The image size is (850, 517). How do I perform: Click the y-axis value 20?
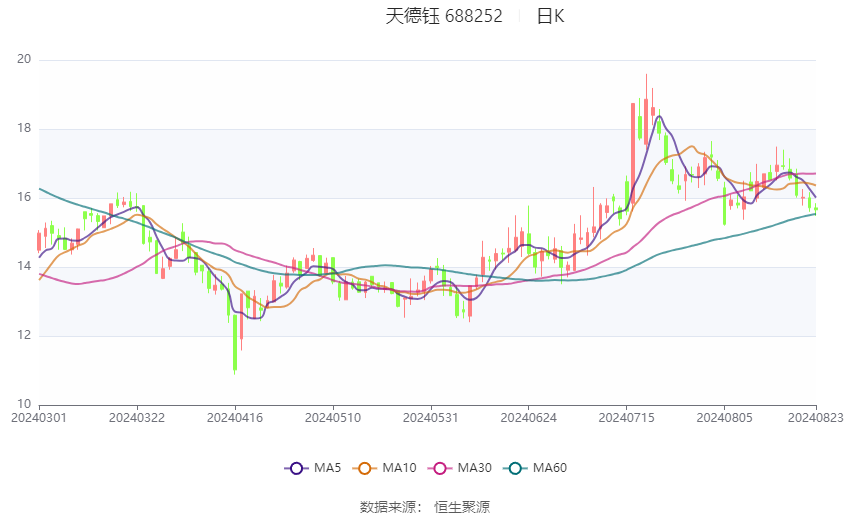coord(24,59)
